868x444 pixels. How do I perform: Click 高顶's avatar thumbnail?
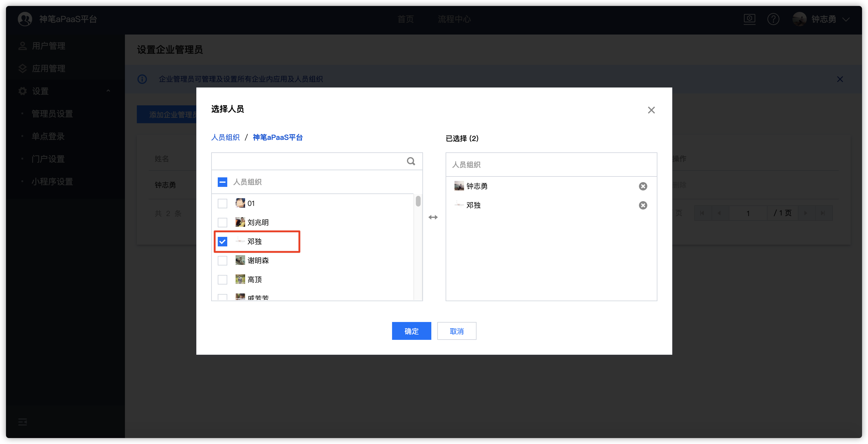pyautogui.click(x=240, y=279)
